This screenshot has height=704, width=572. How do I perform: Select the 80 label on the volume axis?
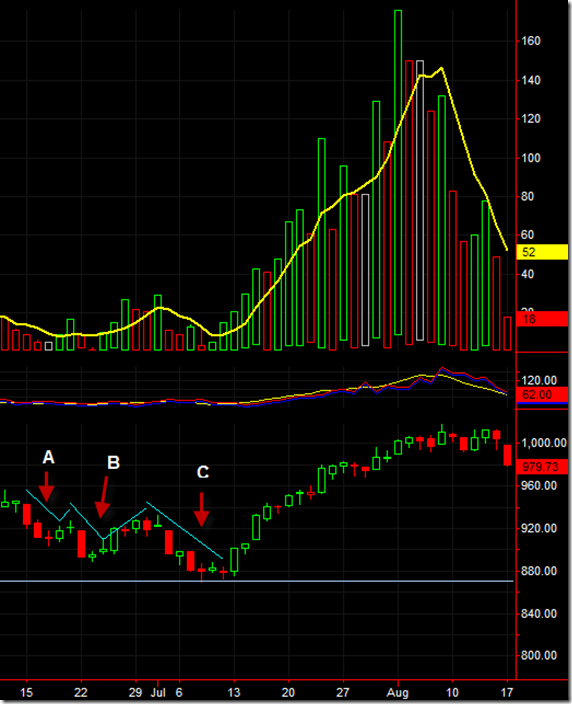coord(528,197)
